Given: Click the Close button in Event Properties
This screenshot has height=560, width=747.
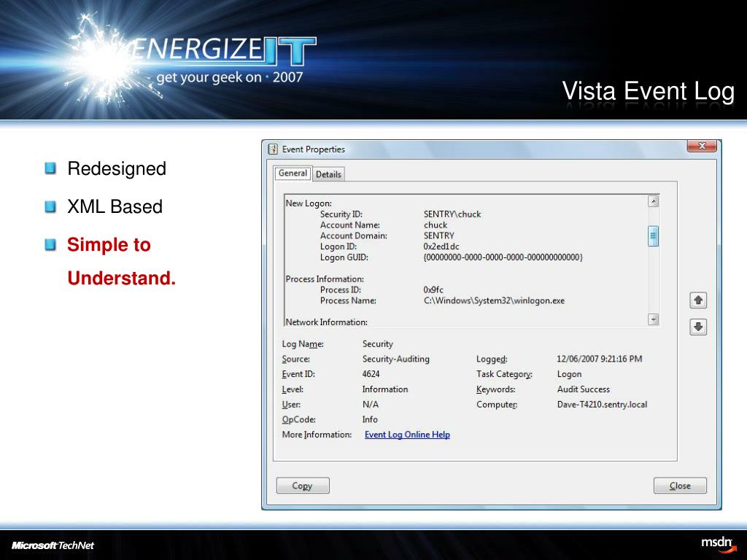Looking at the screenshot, I should (x=680, y=486).
